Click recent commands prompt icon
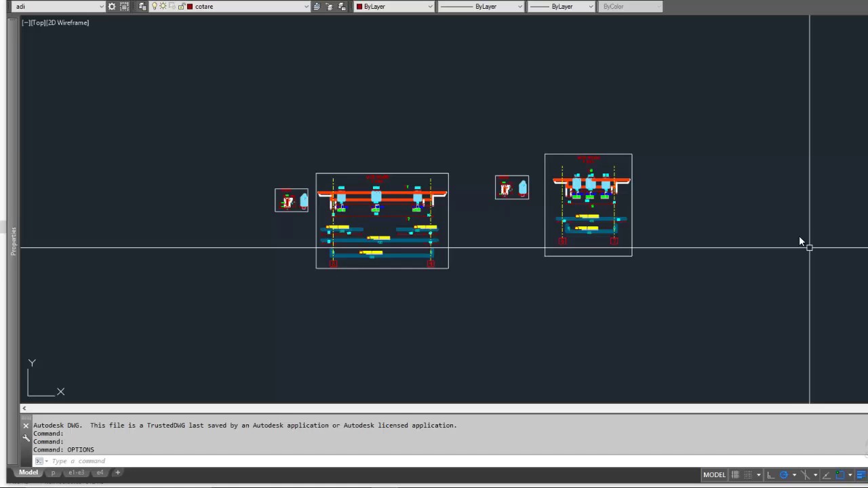868x488 pixels. point(40,461)
